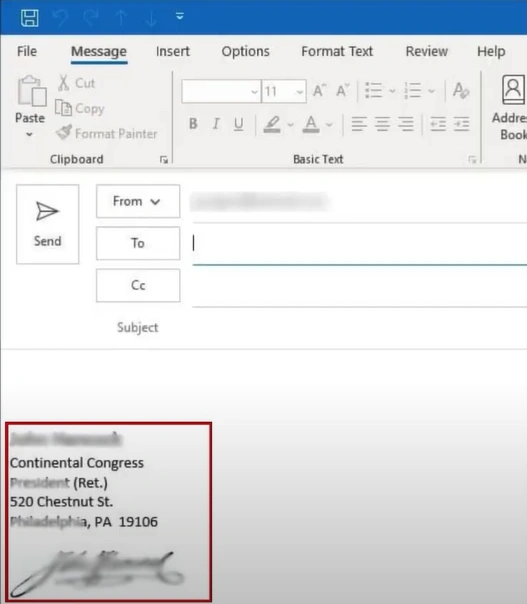527x604 pixels.
Task: Click the Clear All Formatting icon
Action: [x=461, y=91]
